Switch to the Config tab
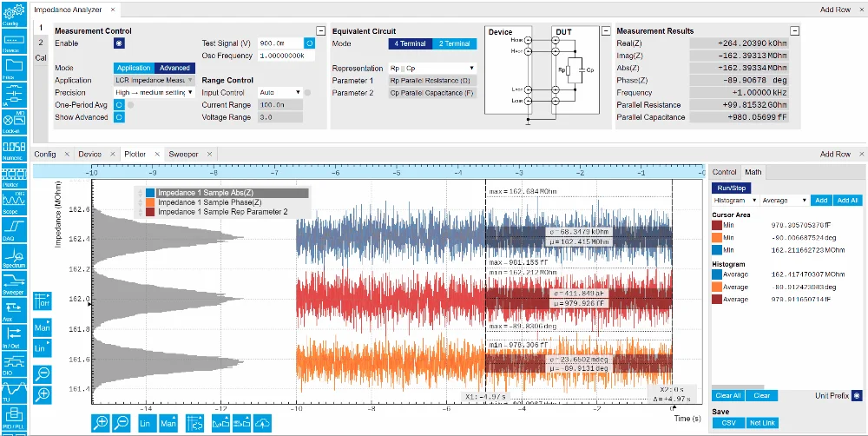 coord(45,154)
